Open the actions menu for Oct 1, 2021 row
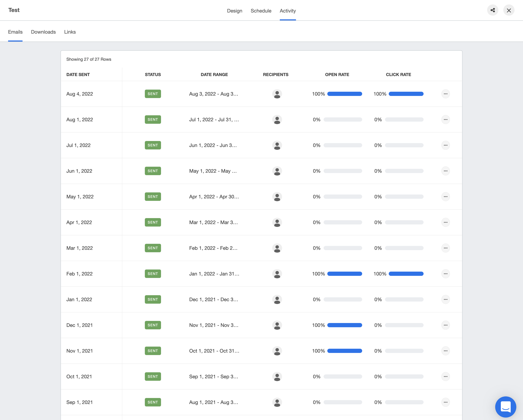This screenshot has width=523, height=420. coord(446,377)
